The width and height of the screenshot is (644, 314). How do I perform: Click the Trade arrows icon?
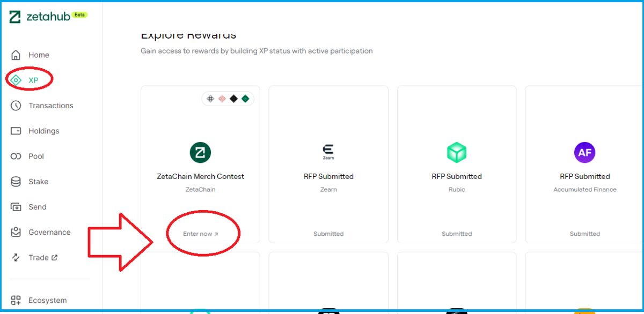click(16, 258)
